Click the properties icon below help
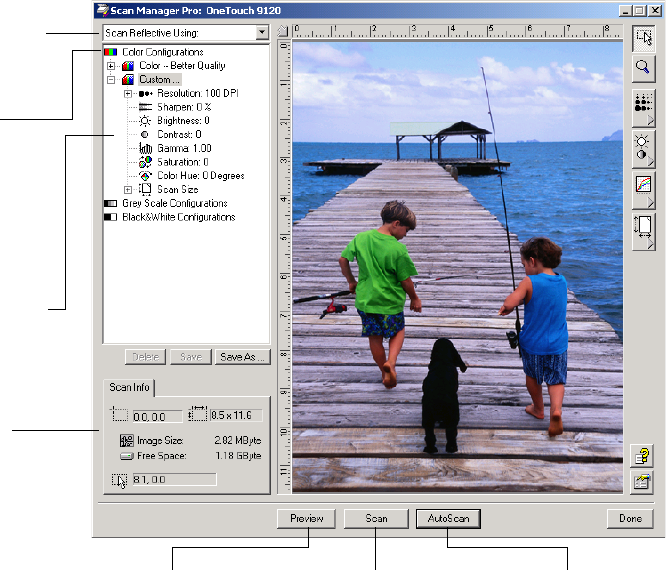Image resolution: width=666 pixels, height=570 pixels. 644,482
